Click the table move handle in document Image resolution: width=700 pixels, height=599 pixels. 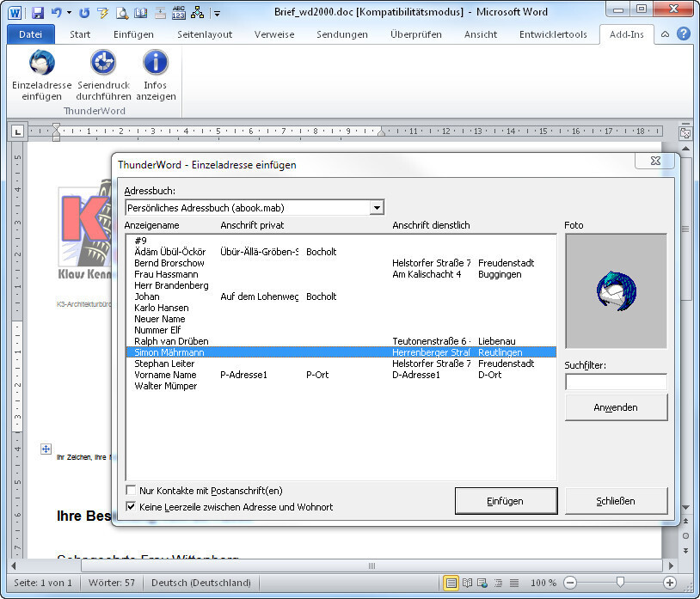tap(46, 449)
